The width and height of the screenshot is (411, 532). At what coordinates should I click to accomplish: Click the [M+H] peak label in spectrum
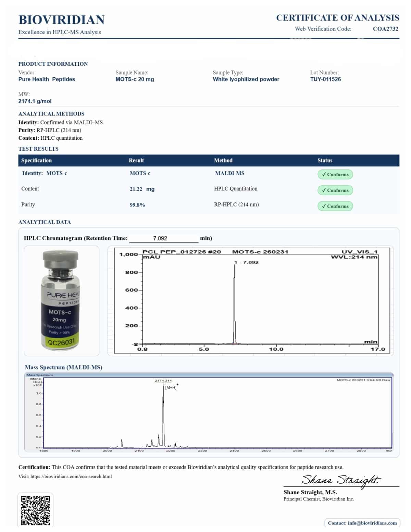point(171,387)
